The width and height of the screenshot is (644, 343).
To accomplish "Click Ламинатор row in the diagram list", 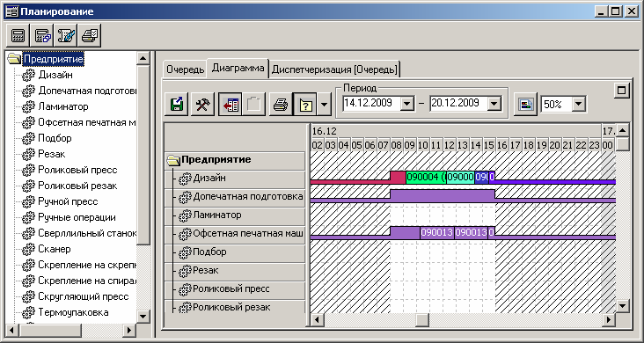I will click(235, 215).
